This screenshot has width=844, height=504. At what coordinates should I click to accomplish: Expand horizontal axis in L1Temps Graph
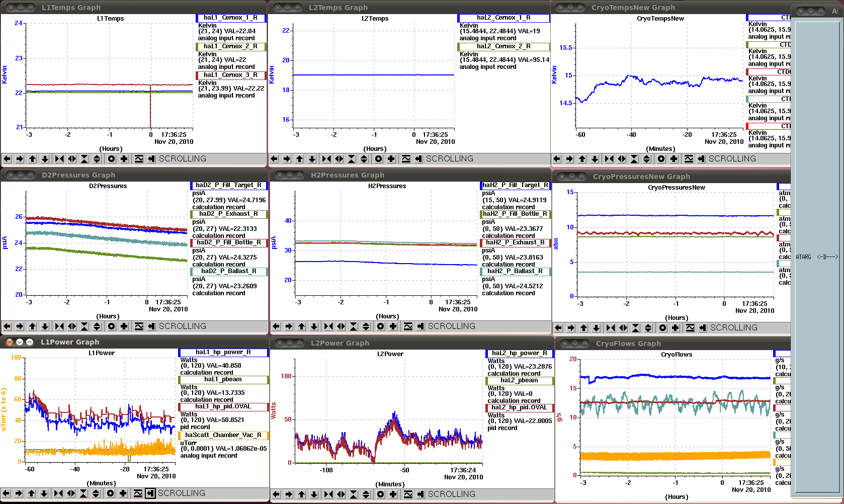[72, 159]
